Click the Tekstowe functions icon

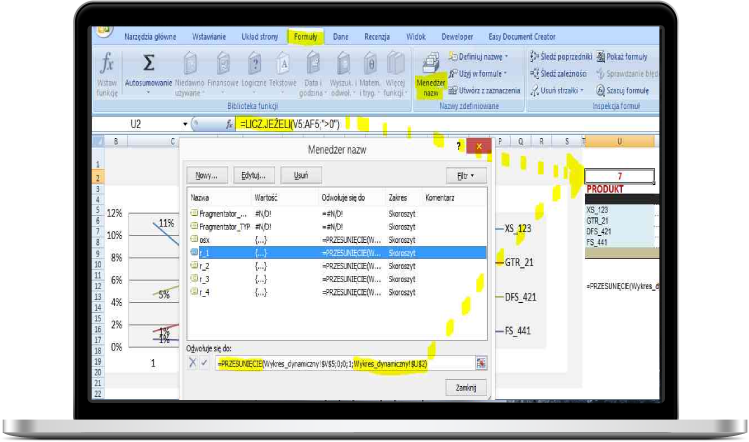283,66
